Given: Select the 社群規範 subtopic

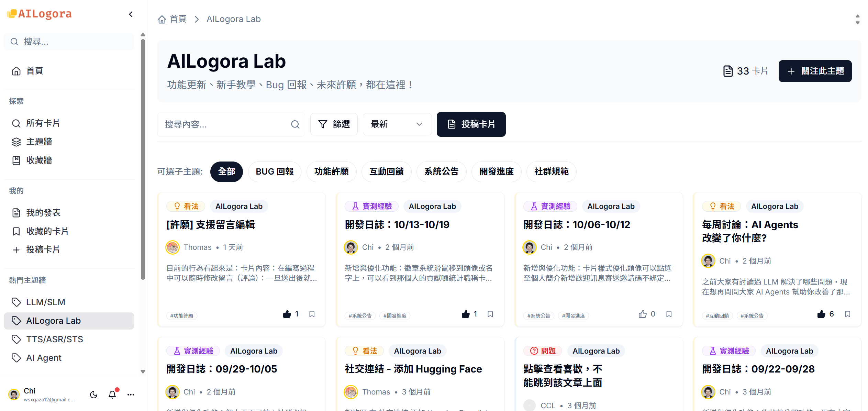Looking at the screenshot, I should (x=551, y=172).
